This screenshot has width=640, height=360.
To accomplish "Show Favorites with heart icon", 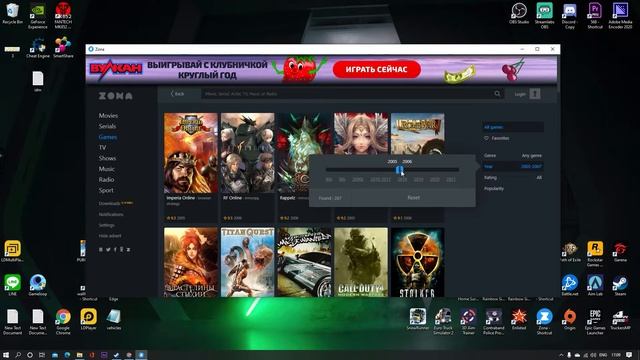I will tap(497, 138).
